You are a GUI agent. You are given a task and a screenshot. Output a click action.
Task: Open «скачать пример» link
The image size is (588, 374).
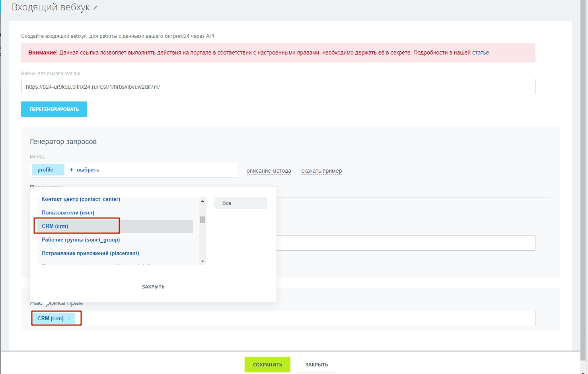point(321,171)
